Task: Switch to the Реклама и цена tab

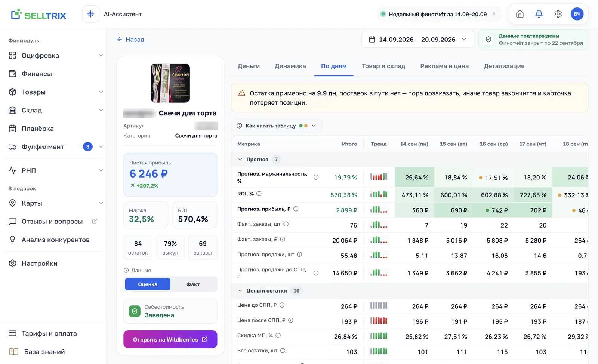Action: (x=444, y=66)
